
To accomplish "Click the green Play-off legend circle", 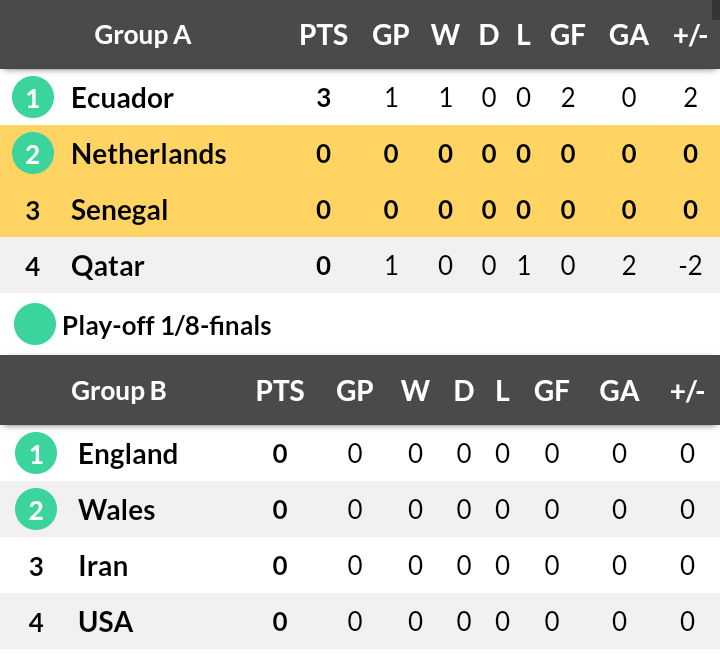I will tap(35, 324).
